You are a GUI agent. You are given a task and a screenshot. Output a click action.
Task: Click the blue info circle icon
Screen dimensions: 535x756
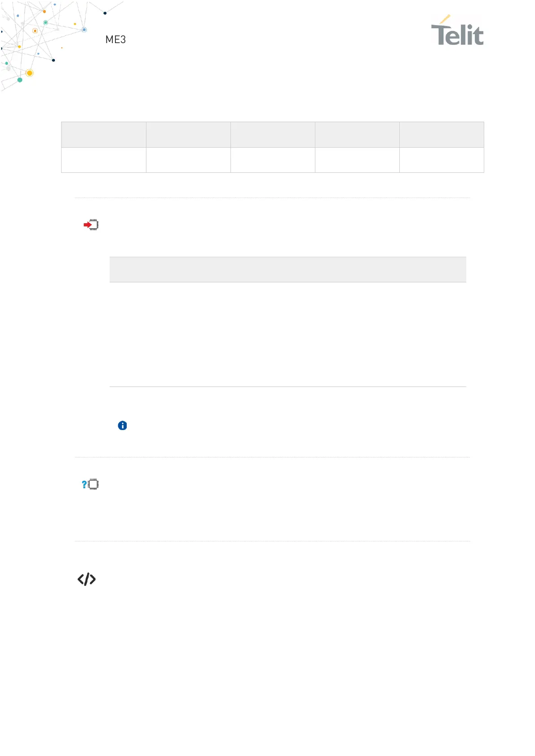point(122,426)
